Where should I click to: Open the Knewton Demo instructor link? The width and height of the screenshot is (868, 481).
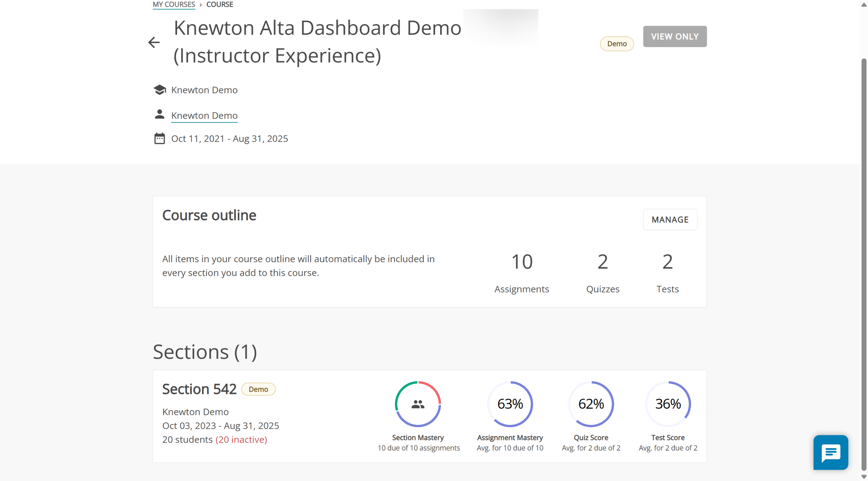pos(204,116)
